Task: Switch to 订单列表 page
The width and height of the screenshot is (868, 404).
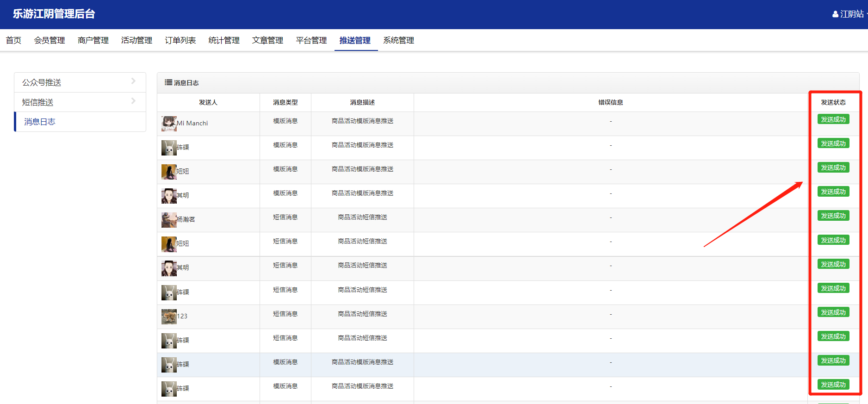Action: click(180, 40)
